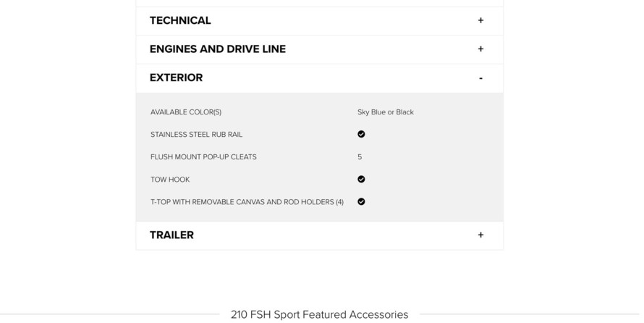
Task: Click the cleats count value 5
Action: pos(360,157)
